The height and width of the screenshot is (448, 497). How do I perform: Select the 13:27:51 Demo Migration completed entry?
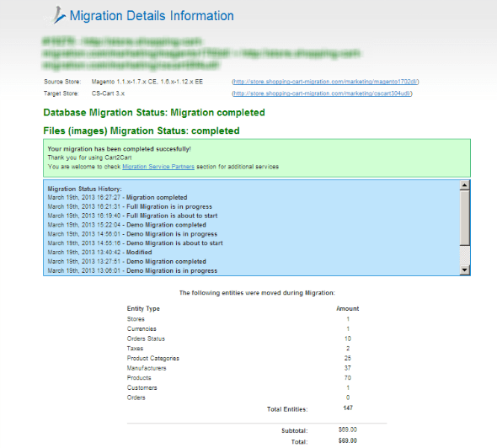pyautogui.click(x=127, y=261)
